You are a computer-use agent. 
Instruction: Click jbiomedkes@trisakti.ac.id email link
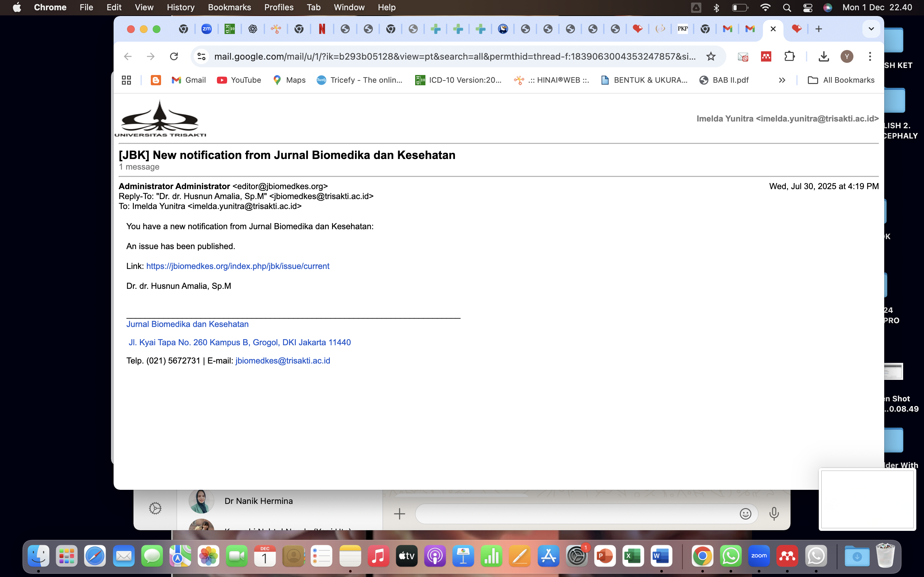coord(283,361)
